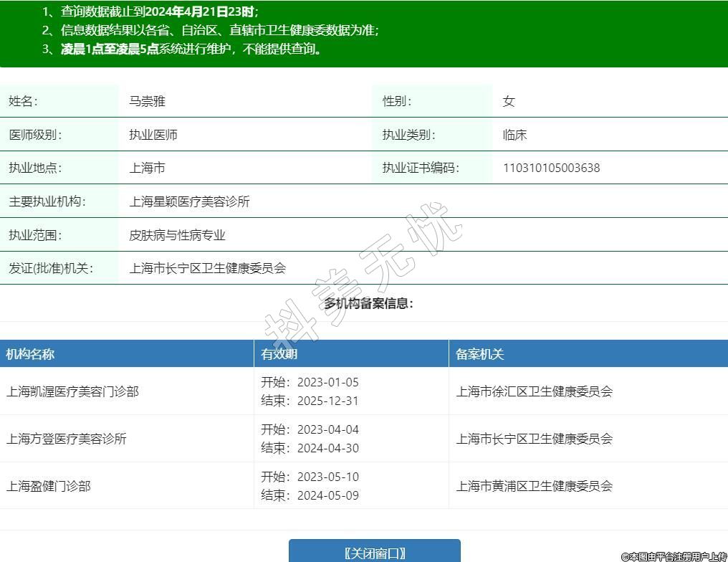Click the 关闭窗口 button
This screenshot has height=562, width=728.
click(374, 552)
